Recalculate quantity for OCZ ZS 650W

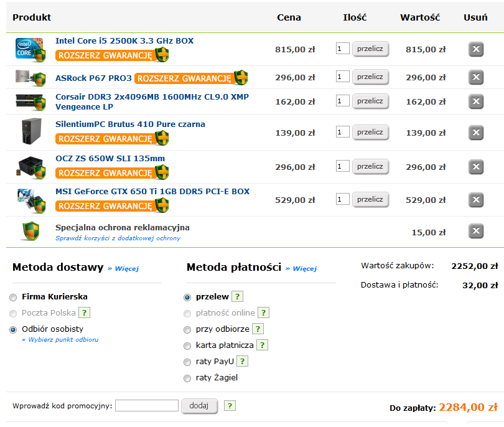pyautogui.click(x=370, y=167)
